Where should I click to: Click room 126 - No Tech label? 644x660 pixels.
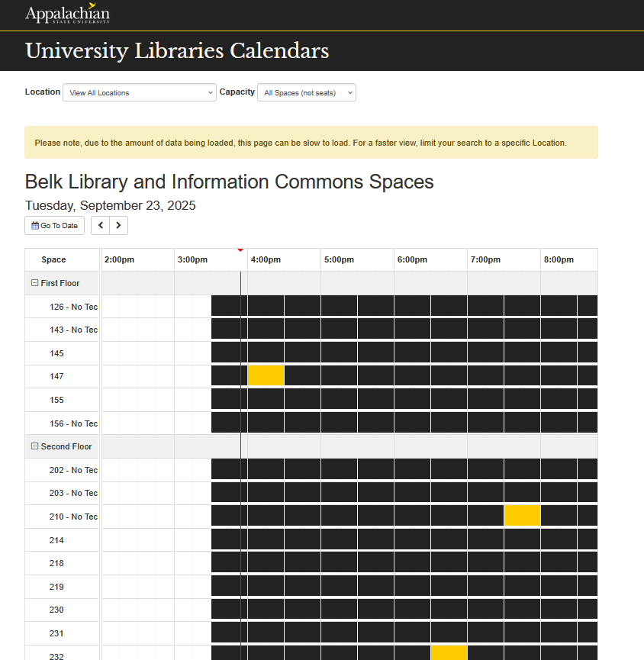point(73,307)
